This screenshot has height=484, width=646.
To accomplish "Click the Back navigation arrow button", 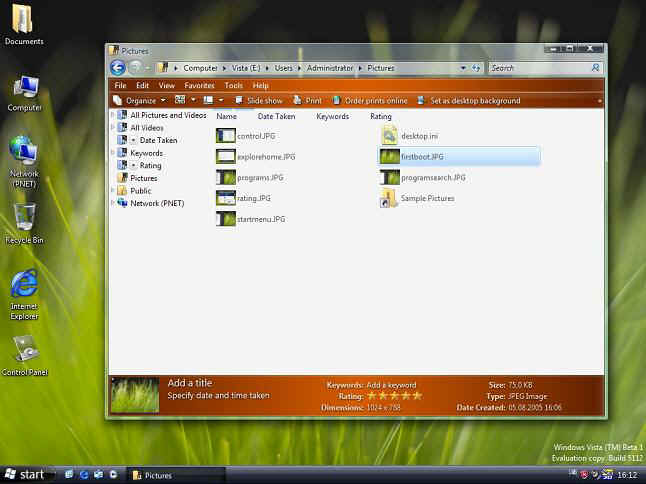I will click(116, 68).
